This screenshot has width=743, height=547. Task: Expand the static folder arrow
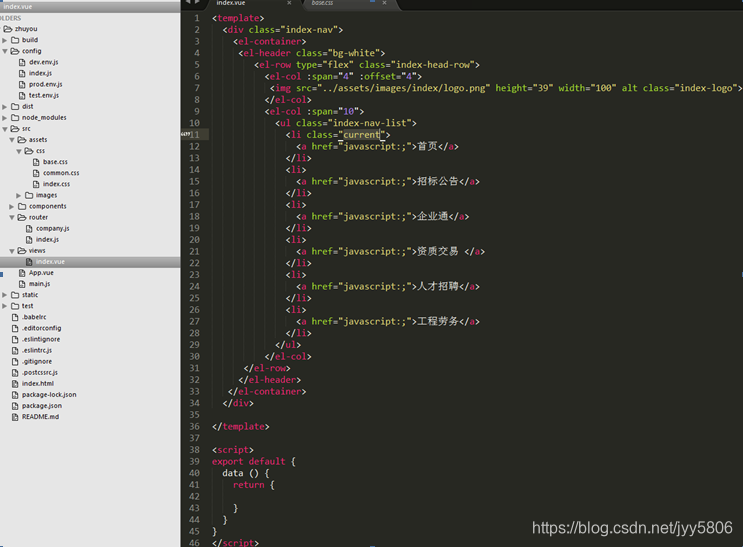click(5, 295)
